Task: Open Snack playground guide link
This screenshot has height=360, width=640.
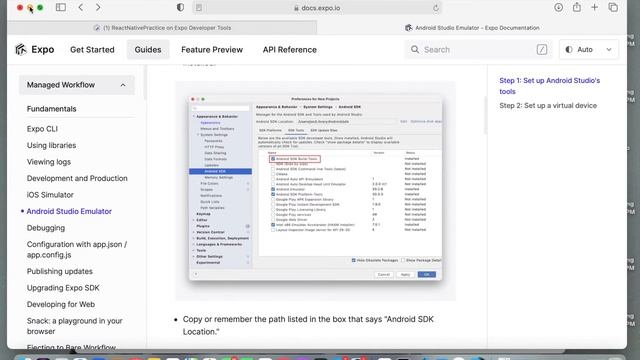Action: (x=75, y=326)
